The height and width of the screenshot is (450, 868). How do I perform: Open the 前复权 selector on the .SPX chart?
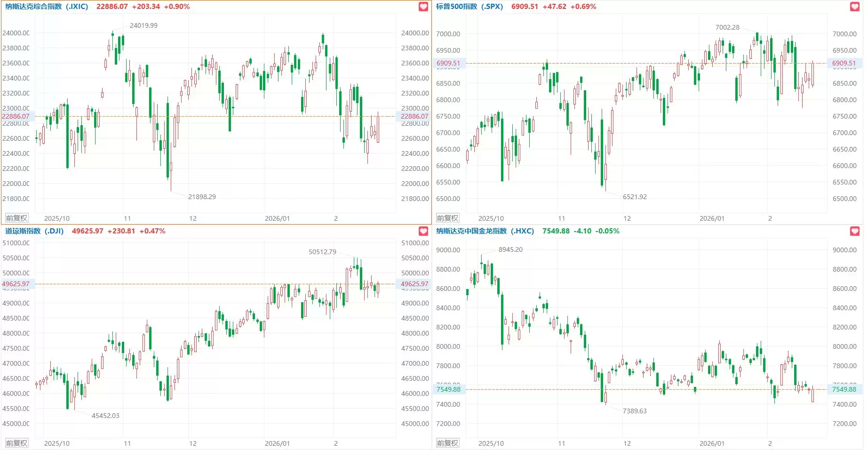447,218
